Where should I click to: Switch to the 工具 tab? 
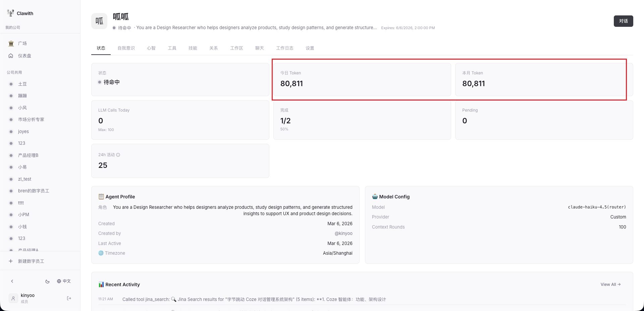[172, 48]
